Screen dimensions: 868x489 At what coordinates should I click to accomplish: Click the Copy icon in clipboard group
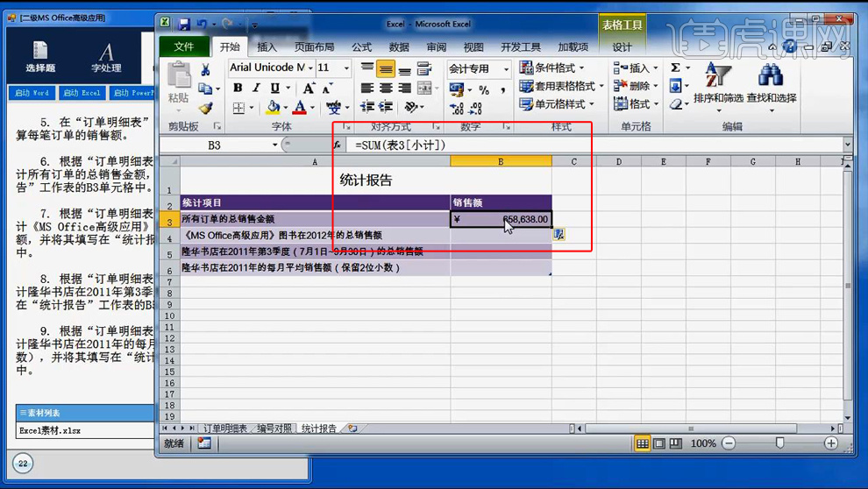pyautogui.click(x=205, y=89)
